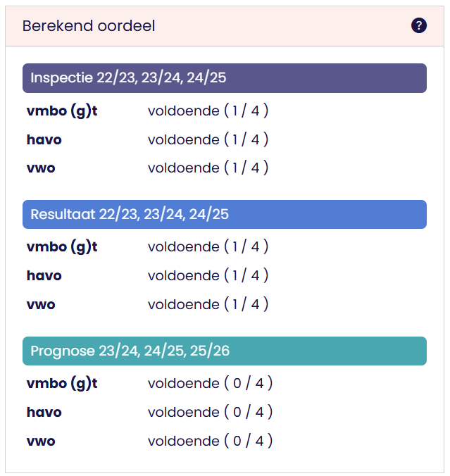Click 'vwo' label under Prognose
This screenshot has width=450, height=476.
pos(41,441)
